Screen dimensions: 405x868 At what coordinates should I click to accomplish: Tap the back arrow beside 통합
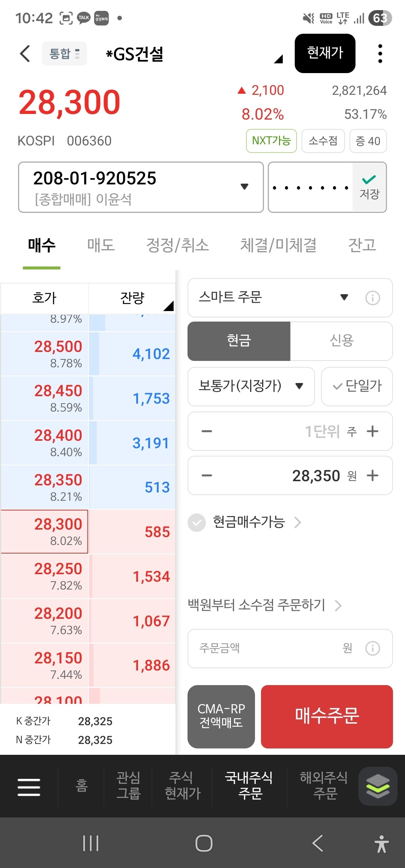tap(25, 54)
